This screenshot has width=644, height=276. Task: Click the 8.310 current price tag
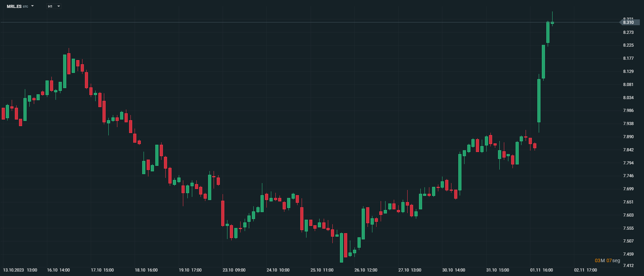[628, 22]
